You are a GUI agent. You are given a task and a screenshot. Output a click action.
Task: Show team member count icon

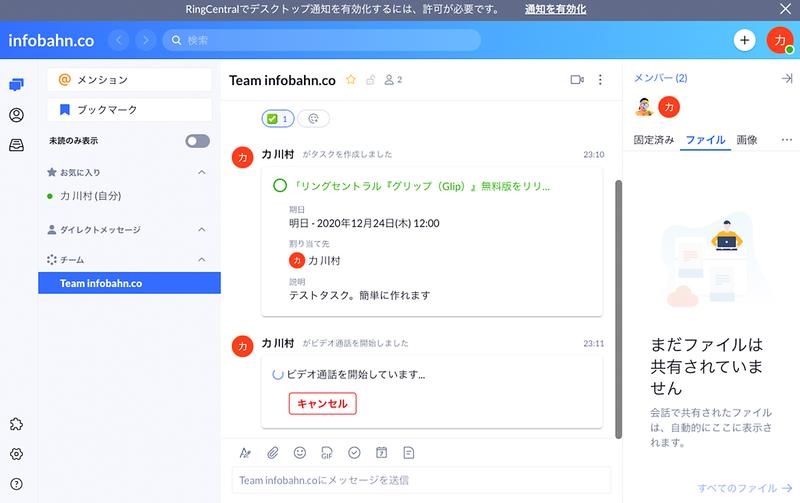click(x=393, y=80)
